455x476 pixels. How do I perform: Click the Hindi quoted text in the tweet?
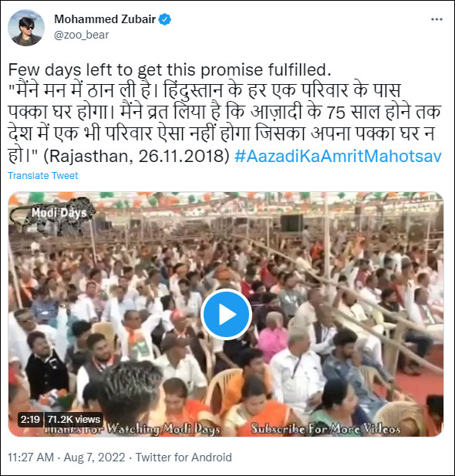(224, 123)
